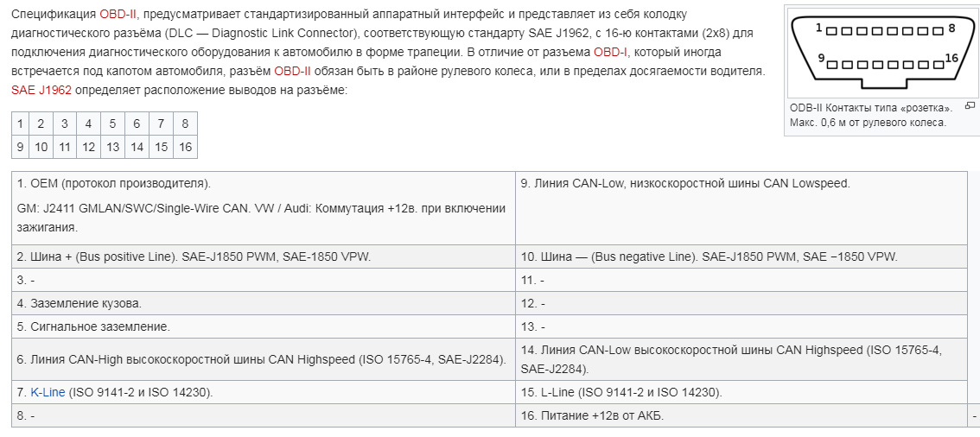Screen dimensions: 980x437
Task: Select cell 1 in the pin layout table
Action: pos(21,123)
